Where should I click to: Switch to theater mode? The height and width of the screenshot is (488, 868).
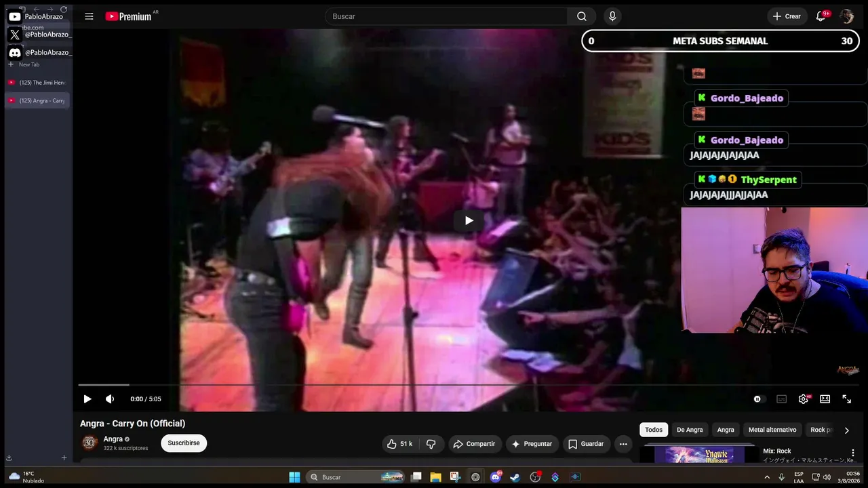coord(825,399)
